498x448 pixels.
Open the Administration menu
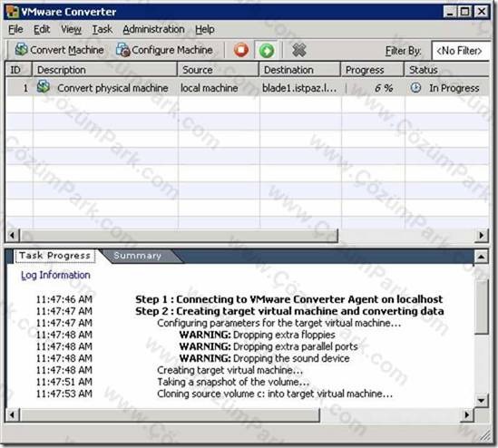153,29
